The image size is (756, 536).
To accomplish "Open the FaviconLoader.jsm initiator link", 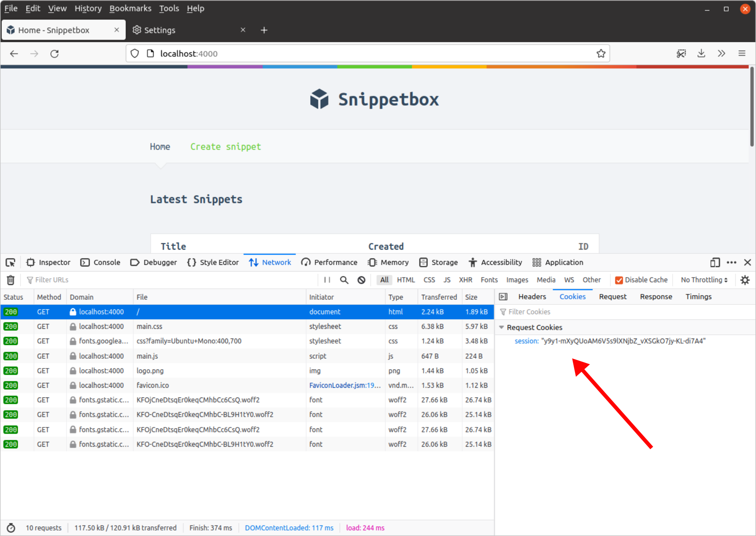I will pyautogui.click(x=344, y=385).
